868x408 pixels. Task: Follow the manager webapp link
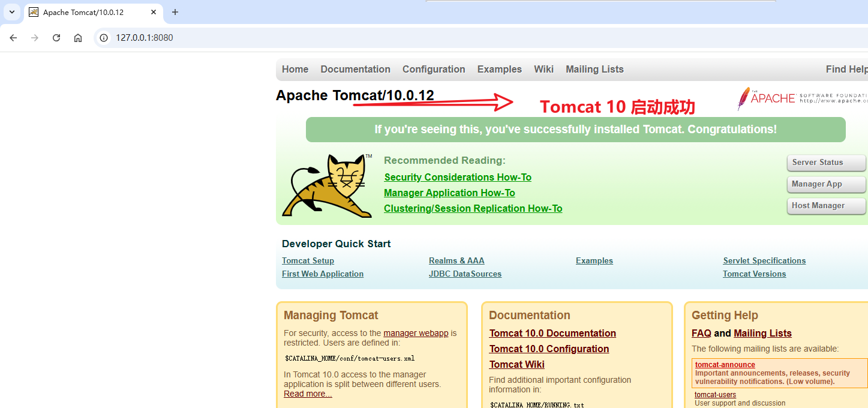coord(416,333)
